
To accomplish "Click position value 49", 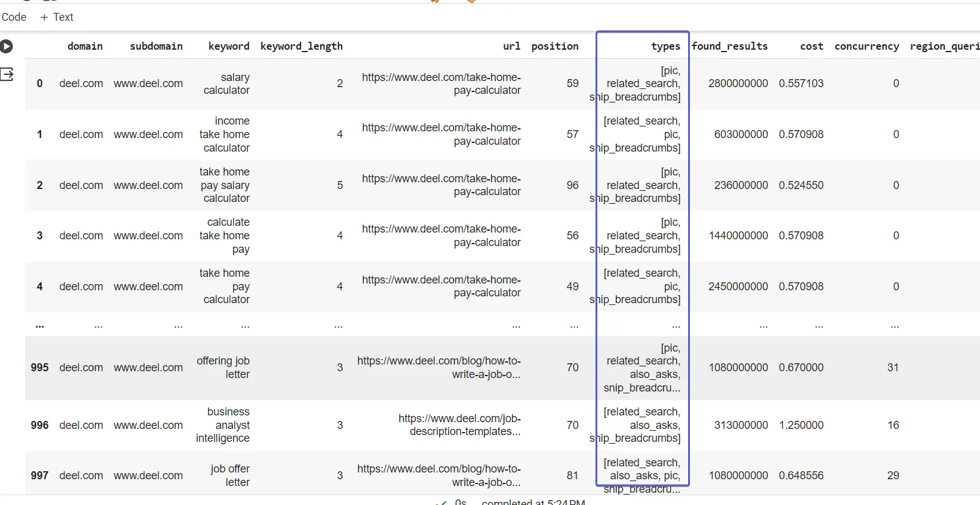I will (x=573, y=287).
